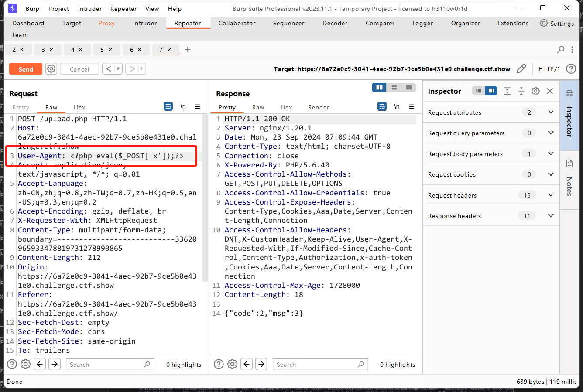Screen dimensions: 583x392
Task: Open the Collaborator tab
Action: click(237, 23)
